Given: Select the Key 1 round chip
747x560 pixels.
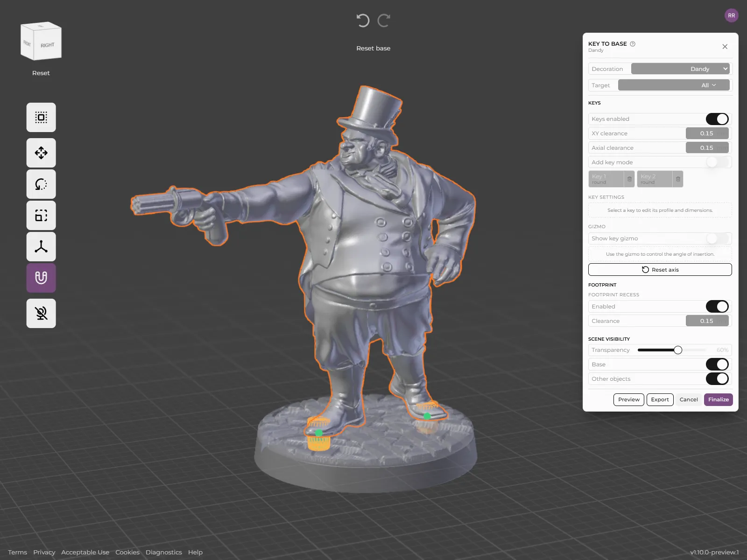Looking at the screenshot, I should click(606, 179).
